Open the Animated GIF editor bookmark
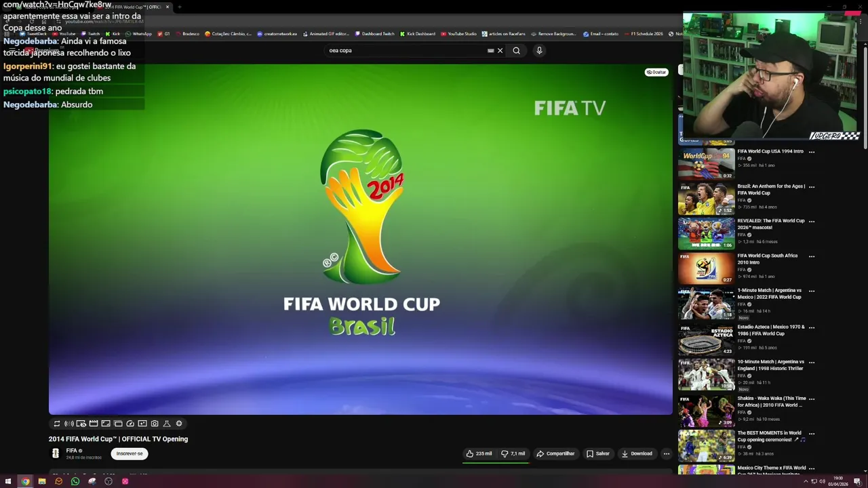Screen dimensions: 868x488 pyautogui.click(x=325, y=34)
